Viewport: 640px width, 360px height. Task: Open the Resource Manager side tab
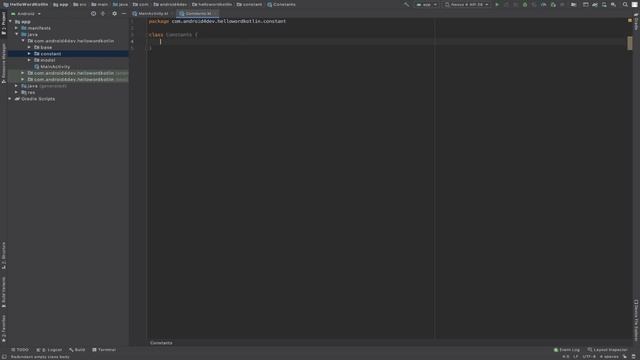click(x=4, y=63)
